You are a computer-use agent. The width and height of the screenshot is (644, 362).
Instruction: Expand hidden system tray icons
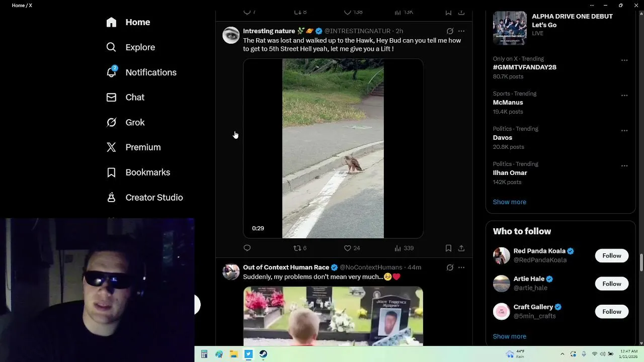[562, 354]
